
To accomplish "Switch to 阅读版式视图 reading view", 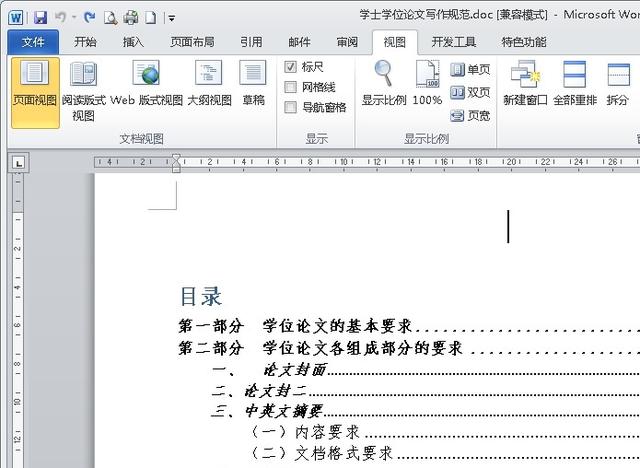I will (x=84, y=91).
